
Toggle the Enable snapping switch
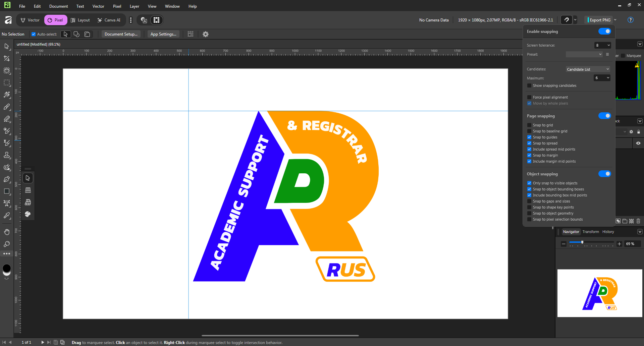(x=604, y=32)
